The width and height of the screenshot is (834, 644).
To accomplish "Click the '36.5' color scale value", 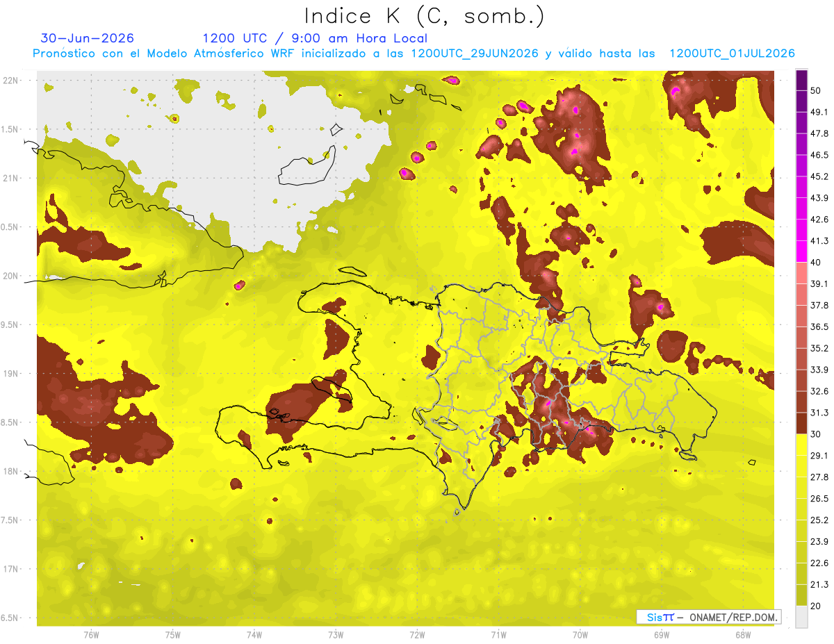I will click(819, 327).
